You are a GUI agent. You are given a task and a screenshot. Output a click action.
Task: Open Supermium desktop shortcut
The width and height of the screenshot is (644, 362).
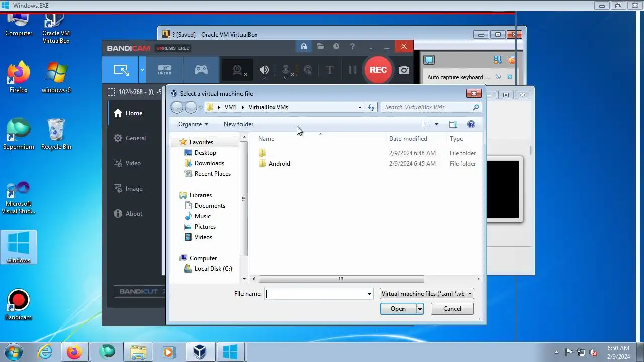coord(19,134)
